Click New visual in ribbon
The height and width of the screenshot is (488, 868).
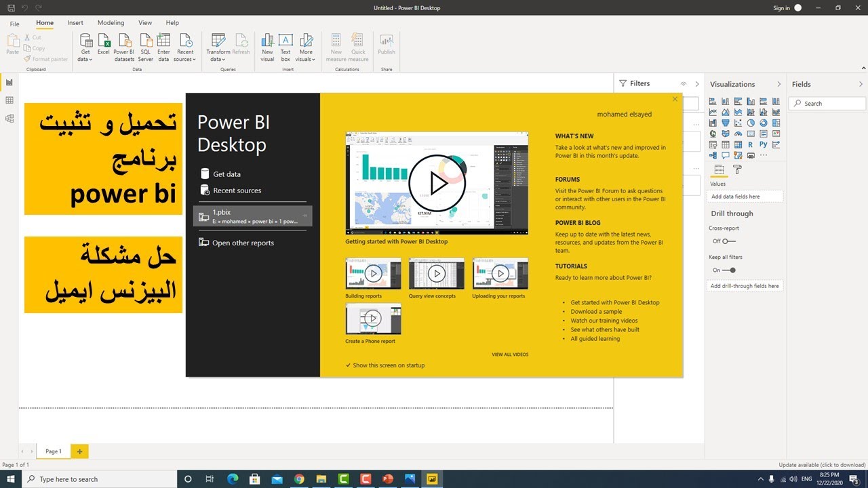tap(267, 47)
